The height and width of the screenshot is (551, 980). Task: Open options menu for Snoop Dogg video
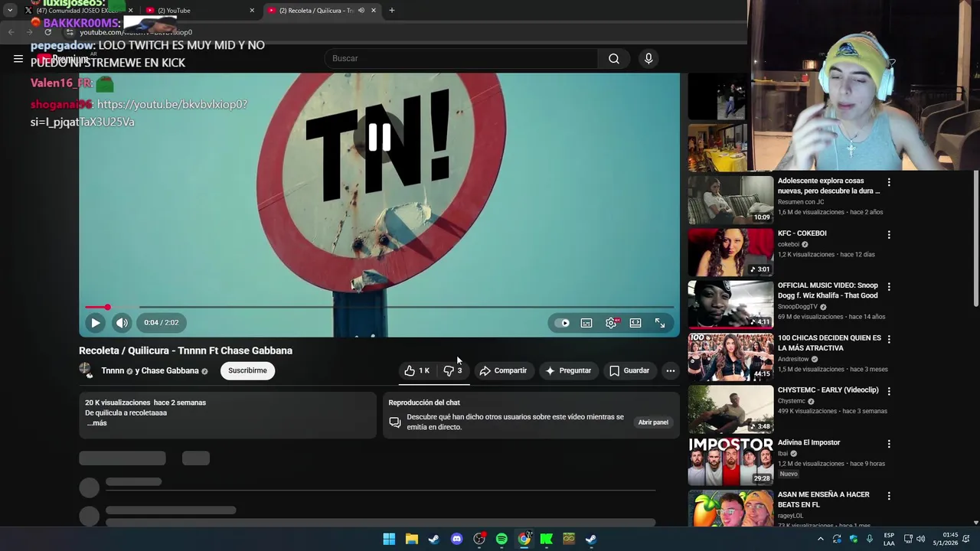coord(889,286)
